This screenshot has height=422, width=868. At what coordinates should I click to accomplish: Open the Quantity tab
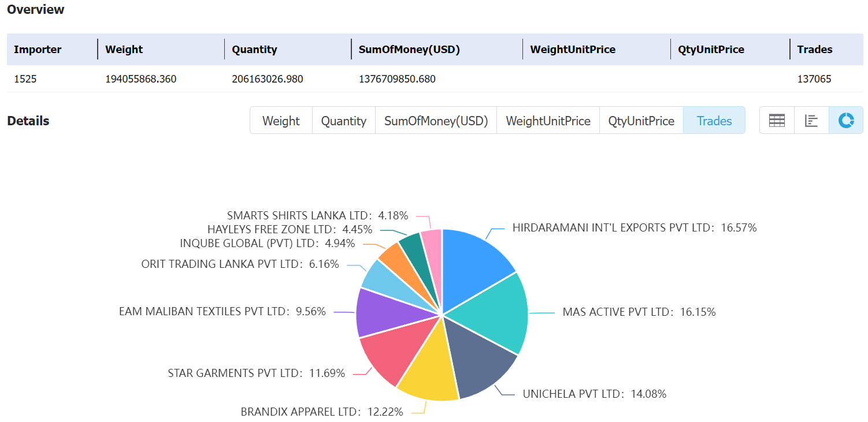(344, 121)
